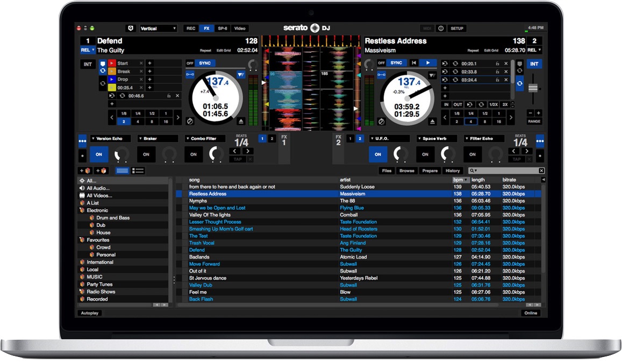Lock the 02:33.8 saved loop
Viewport: 622px width, 364px height.
[x=497, y=72]
